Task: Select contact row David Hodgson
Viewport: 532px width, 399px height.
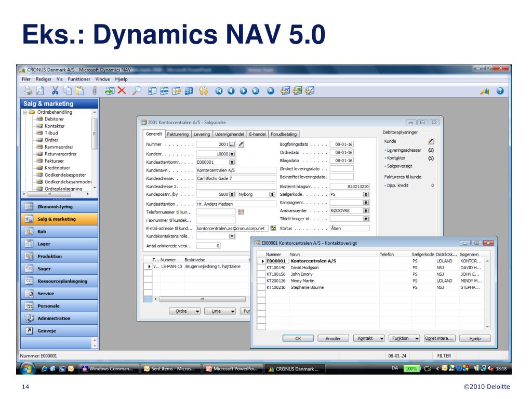Action: [x=373, y=268]
